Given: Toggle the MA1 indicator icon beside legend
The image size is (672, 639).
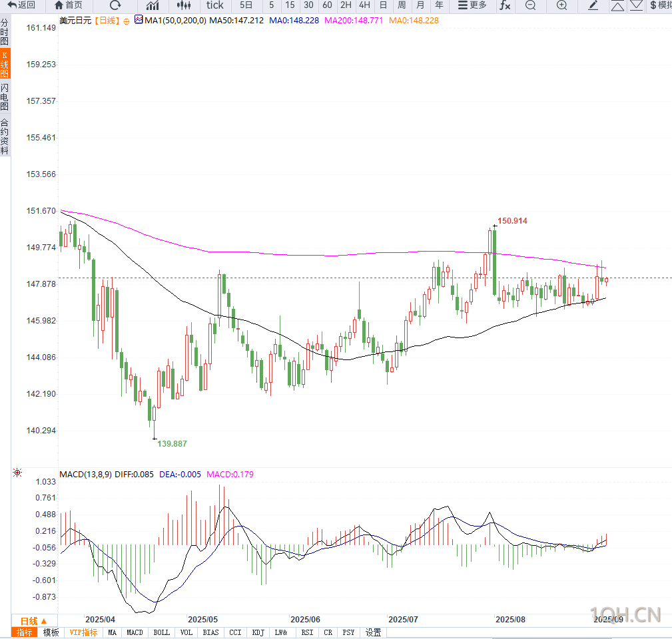Looking at the screenshot, I should 139,19.
